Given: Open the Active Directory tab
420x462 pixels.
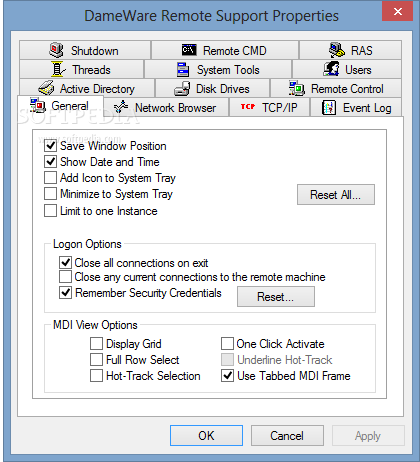Looking at the screenshot, I should coord(87,88).
